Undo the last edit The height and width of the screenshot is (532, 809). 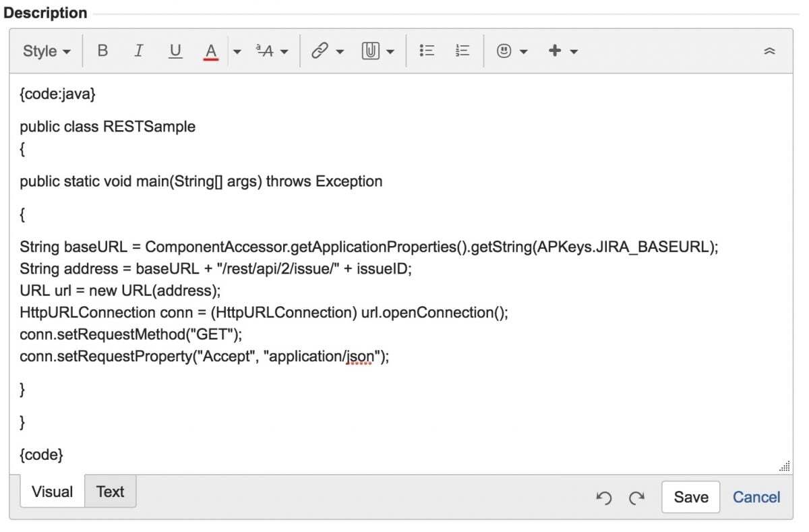coord(604,498)
